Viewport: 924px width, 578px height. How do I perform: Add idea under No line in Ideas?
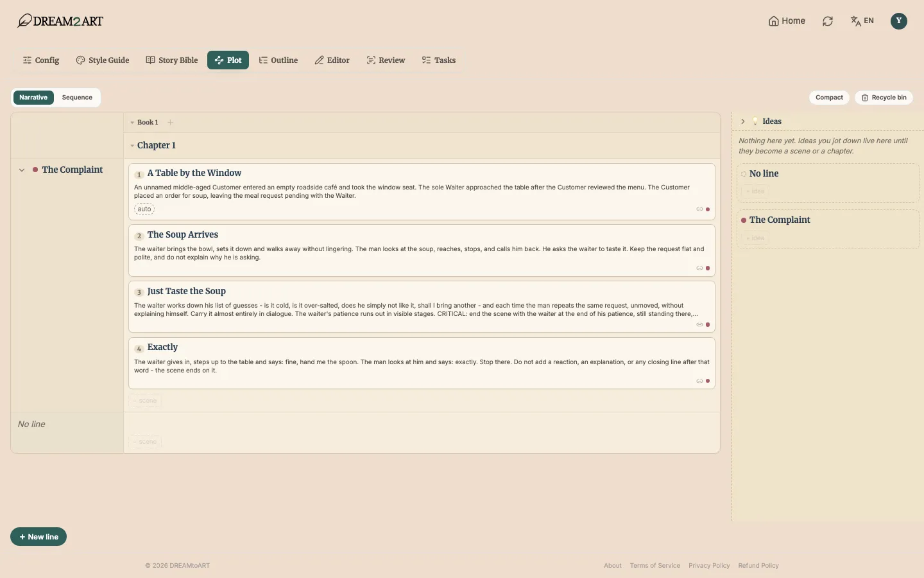pos(756,191)
